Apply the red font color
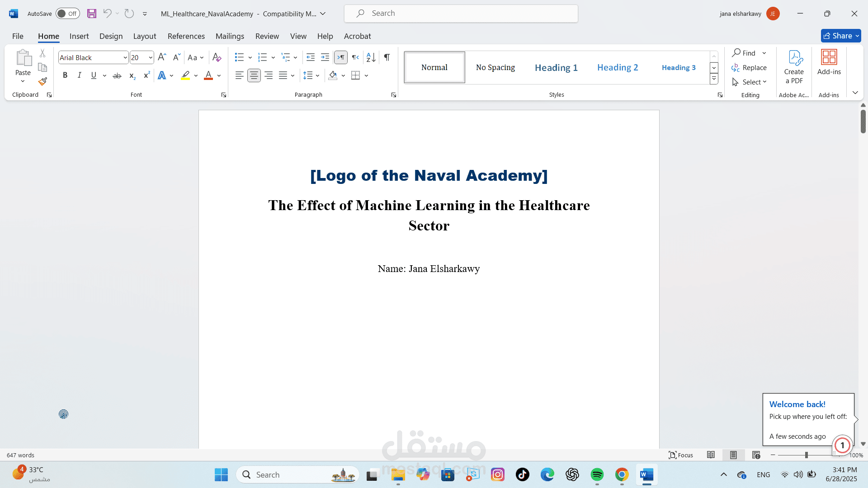 pyautogui.click(x=208, y=75)
